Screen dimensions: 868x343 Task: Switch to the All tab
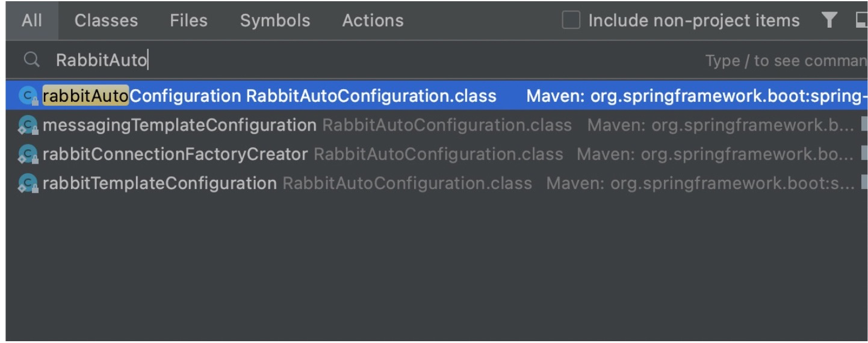click(x=32, y=20)
